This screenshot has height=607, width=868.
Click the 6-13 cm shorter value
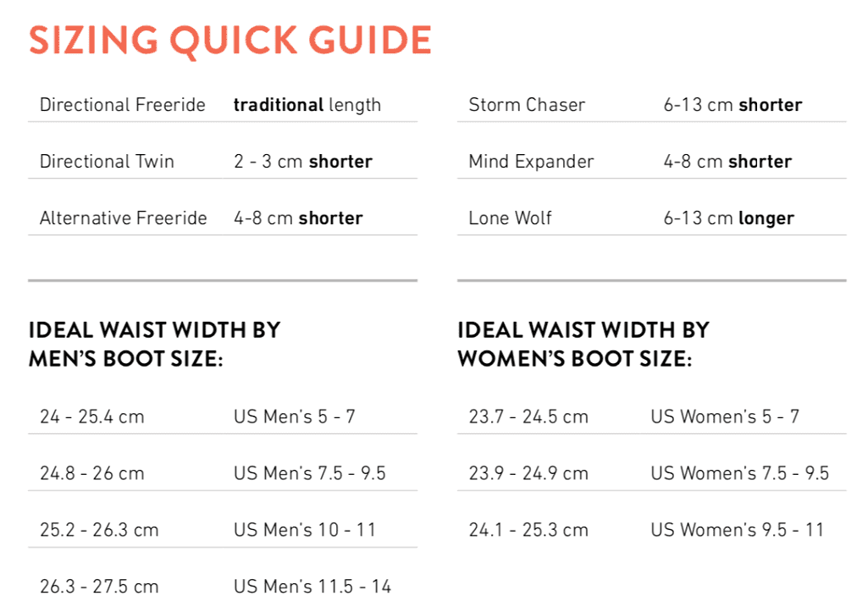pyautogui.click(x=733, y=105)
